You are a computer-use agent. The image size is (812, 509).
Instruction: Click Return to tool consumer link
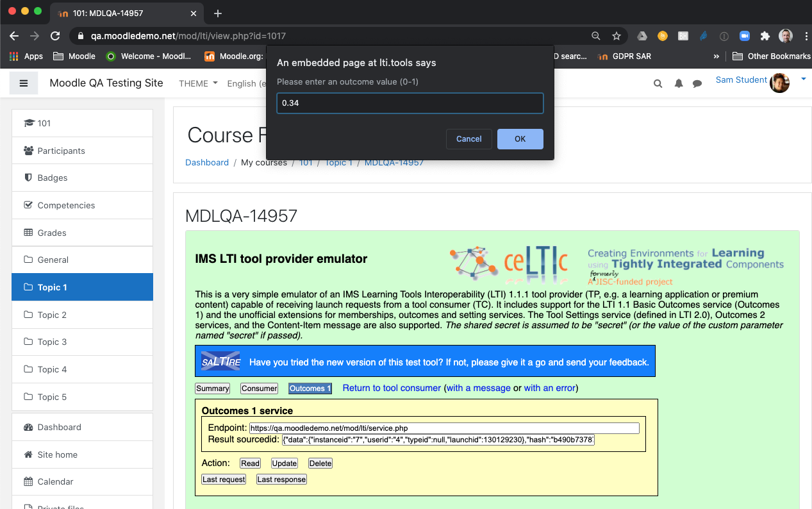(392, 388)
